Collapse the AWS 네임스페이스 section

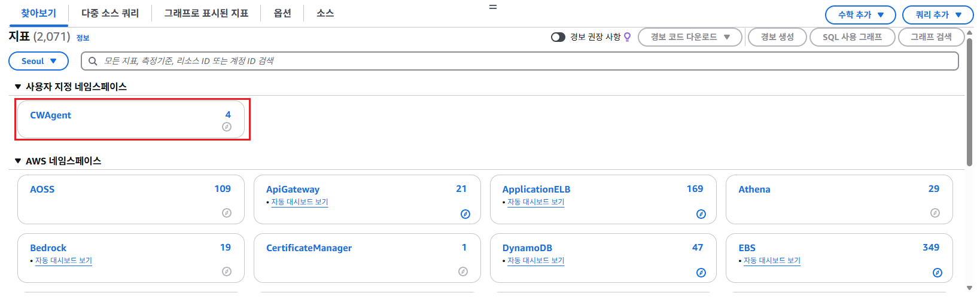18,161
